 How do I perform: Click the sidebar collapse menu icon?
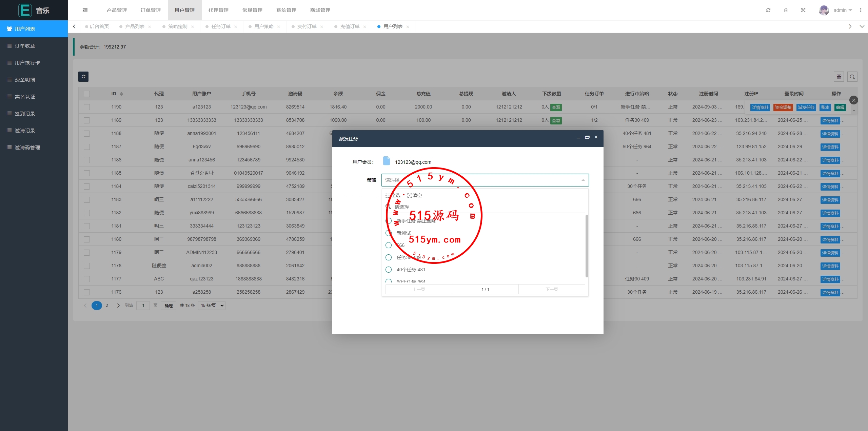(x=85, y=10)
